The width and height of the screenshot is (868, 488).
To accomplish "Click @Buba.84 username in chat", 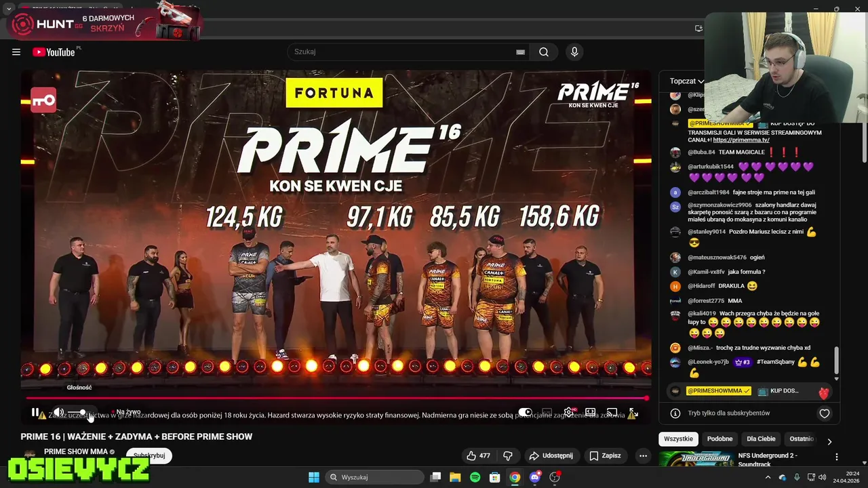I will (701, 152).
